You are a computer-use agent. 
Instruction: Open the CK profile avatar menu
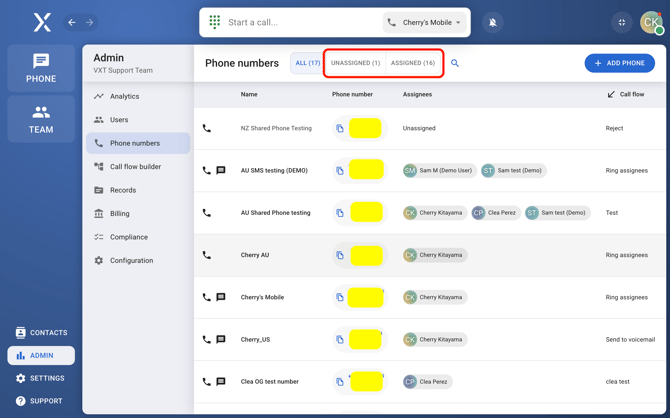(x=651, y=22)
